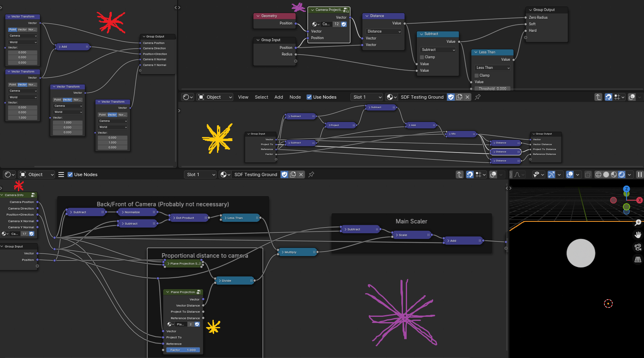The image size is (644, 358).
Task: Open View menu in node editor
Action: click(243, 97)
